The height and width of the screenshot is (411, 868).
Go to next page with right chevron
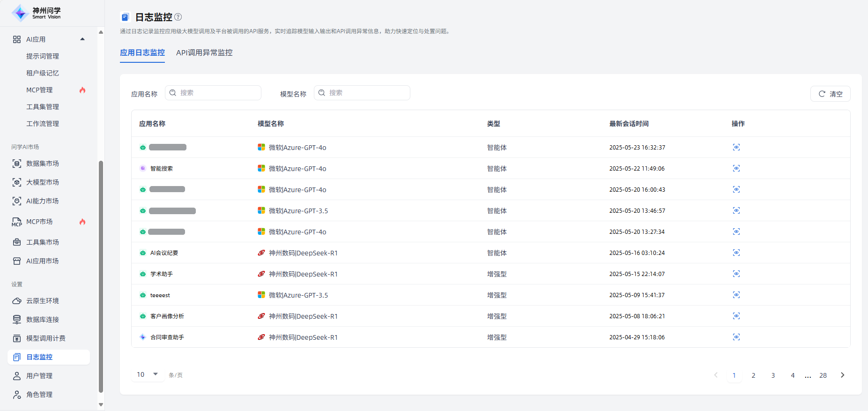click(842, 375)
